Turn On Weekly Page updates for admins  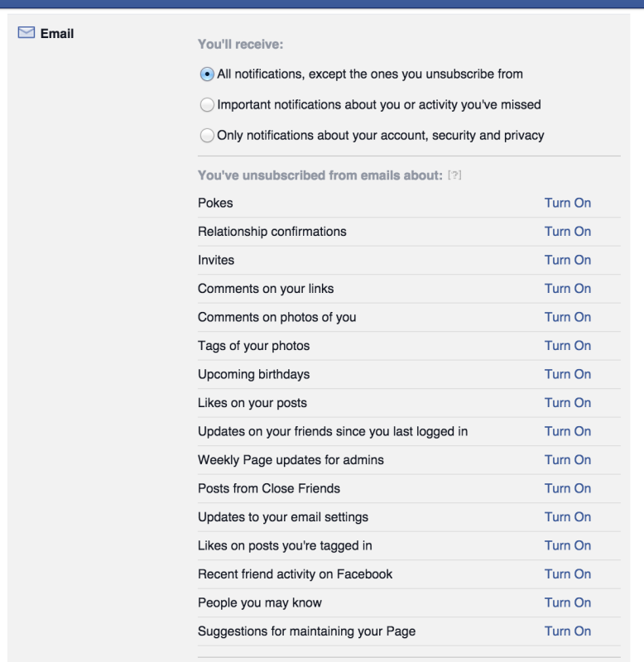pyautogui.click(x=568, y=460)
